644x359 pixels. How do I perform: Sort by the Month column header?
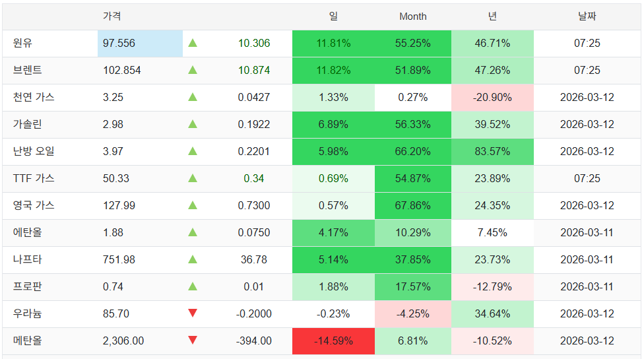pyautogui.click(x=413, y=16)
